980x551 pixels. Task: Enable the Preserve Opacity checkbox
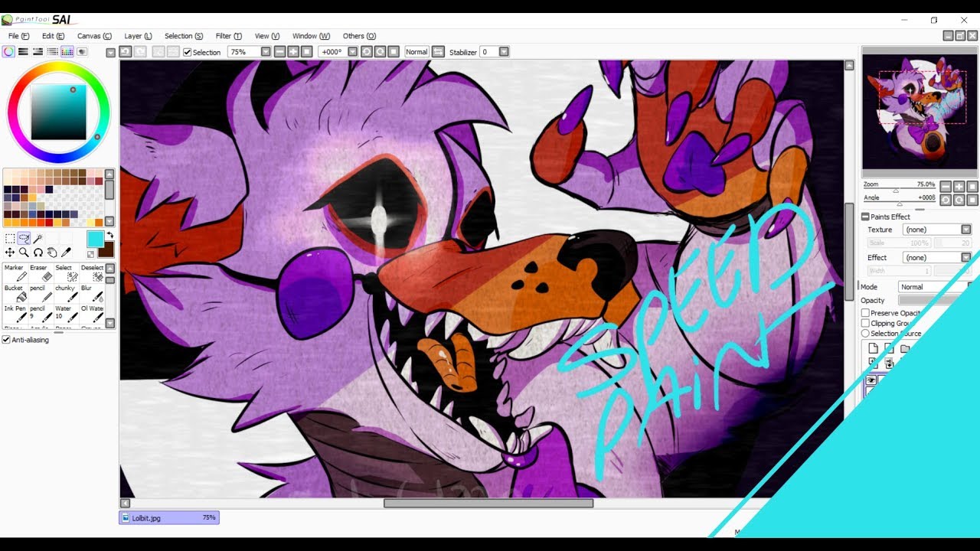tap(865, 313)
